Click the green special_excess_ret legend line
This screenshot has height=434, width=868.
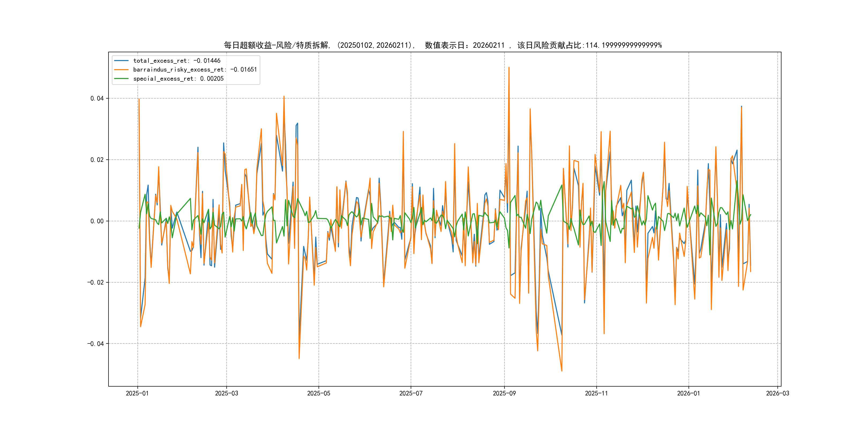coord(121,78)
